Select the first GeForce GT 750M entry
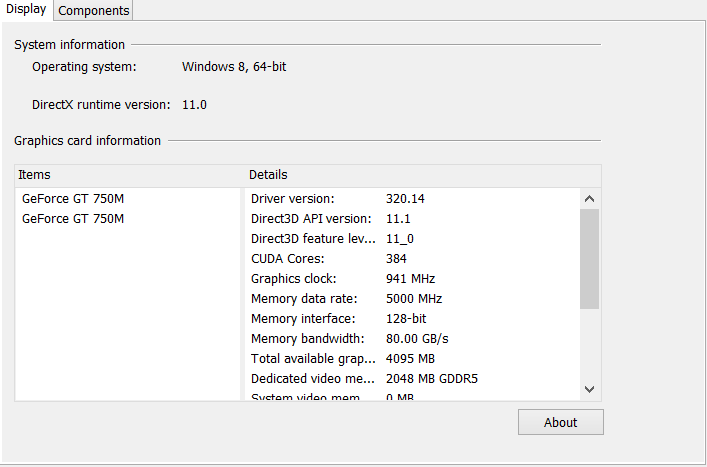Viewport: 707px width, 467px height. [x=73, y=198]
